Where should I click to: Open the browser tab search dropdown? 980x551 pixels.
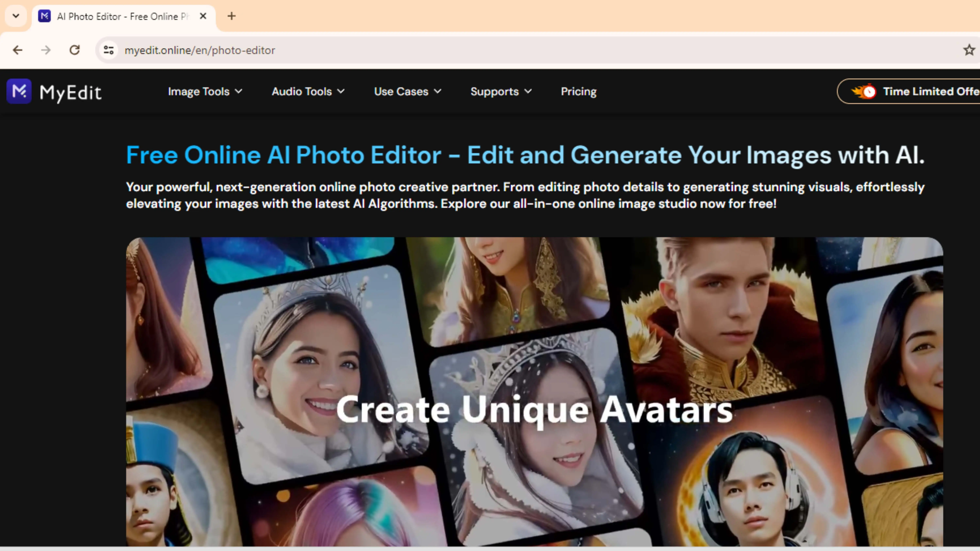[16, 16]
